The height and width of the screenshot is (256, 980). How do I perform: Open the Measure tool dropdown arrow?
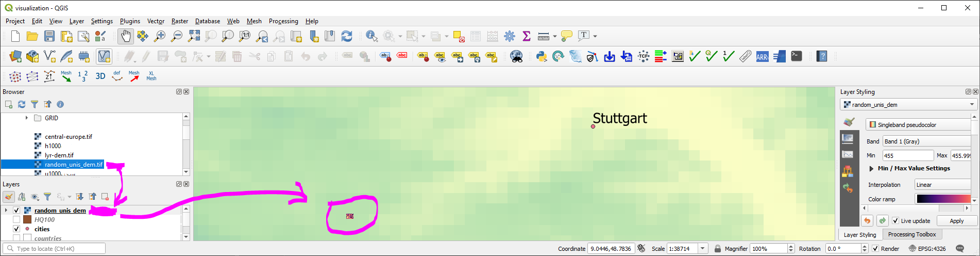(x=554, y=36)
